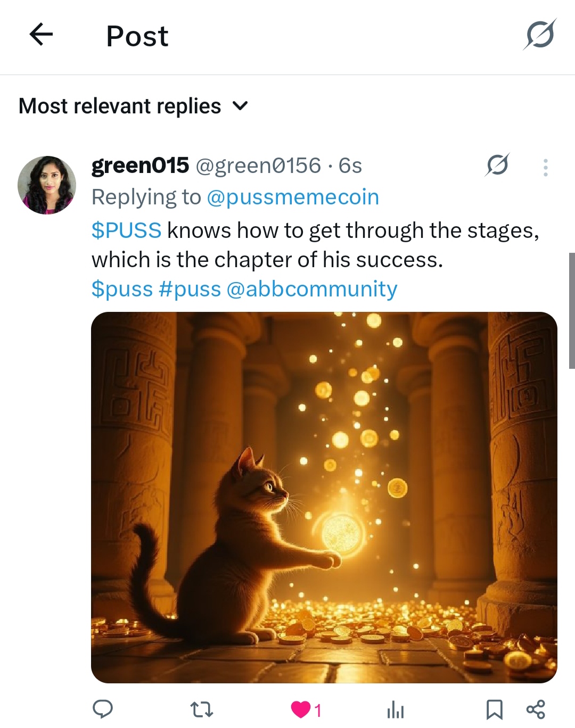Viewport: 575px width, 728px height.
Task: Bookmark this reply
Action: click(494, 709)
